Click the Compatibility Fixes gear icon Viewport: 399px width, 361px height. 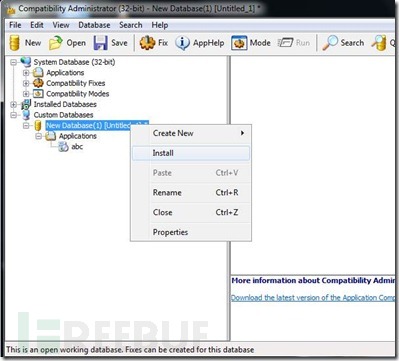38,83
